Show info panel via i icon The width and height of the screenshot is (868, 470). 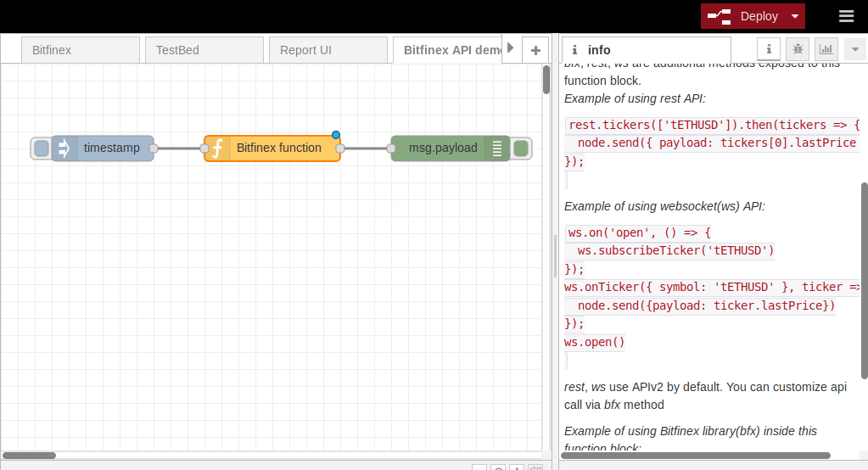click(769, 49)
